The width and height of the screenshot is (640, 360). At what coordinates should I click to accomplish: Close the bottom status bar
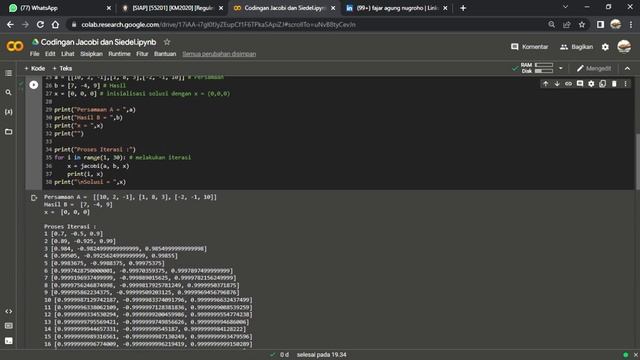pos(636,355)
